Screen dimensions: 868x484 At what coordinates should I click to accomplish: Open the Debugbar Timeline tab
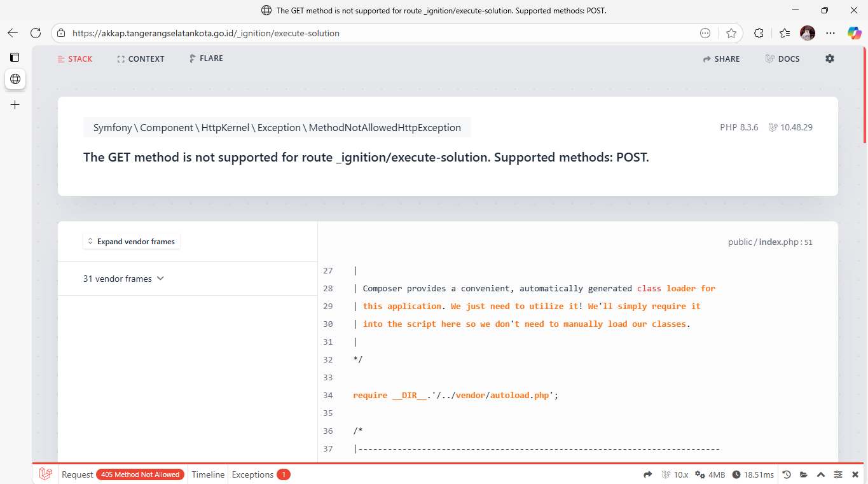coord(208,474)
